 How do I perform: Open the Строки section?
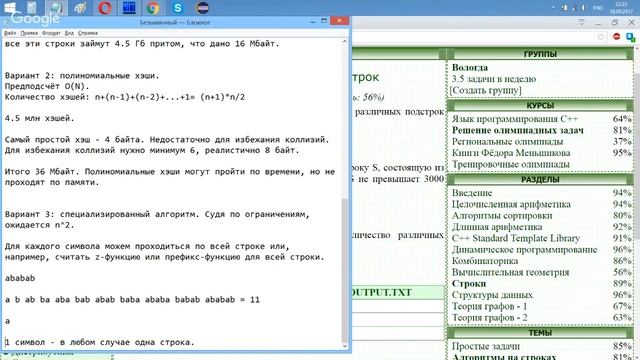469,283
